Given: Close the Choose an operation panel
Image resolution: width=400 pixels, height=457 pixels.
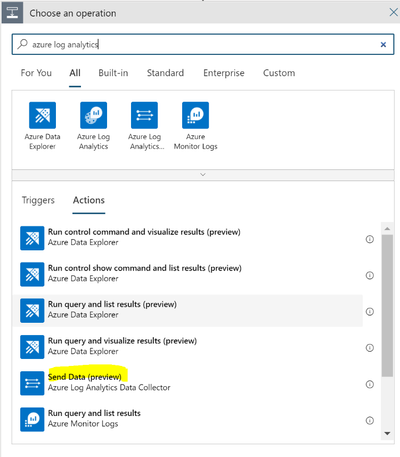Looking at the screenshot, I should coord(393,13).
